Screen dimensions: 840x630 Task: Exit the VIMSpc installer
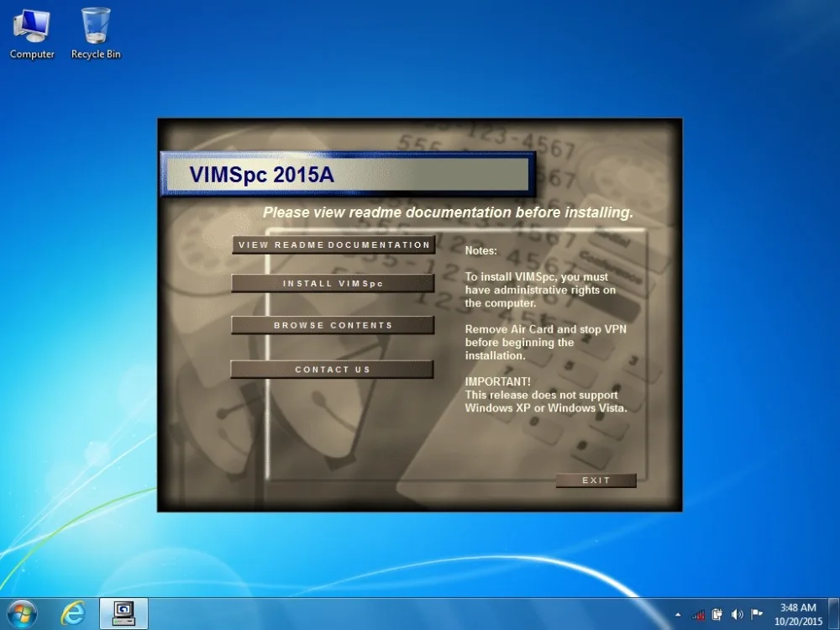pyautogui.click(x=596, y=480)
